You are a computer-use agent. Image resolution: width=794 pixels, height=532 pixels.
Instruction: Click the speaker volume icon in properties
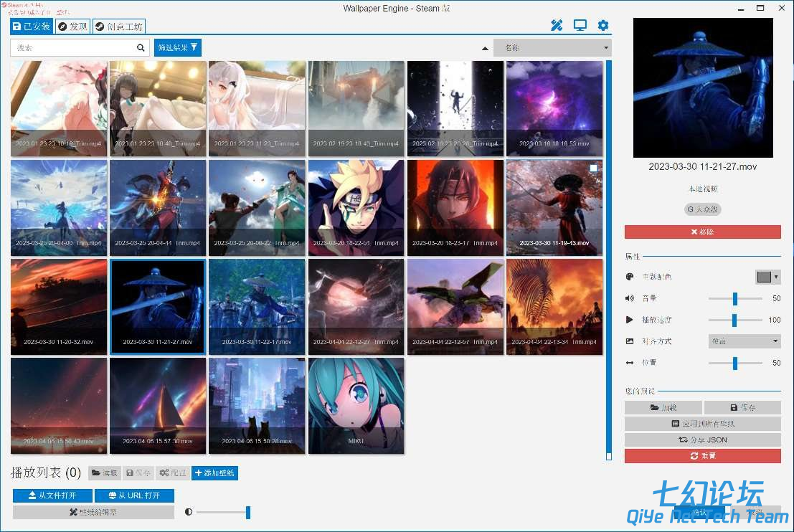point(630,298)
